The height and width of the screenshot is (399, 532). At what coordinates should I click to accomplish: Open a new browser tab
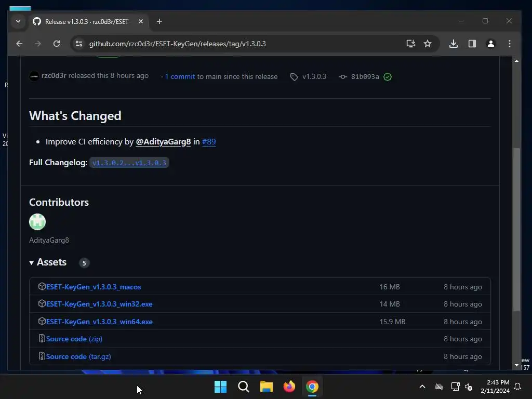(x=159, y=21)
